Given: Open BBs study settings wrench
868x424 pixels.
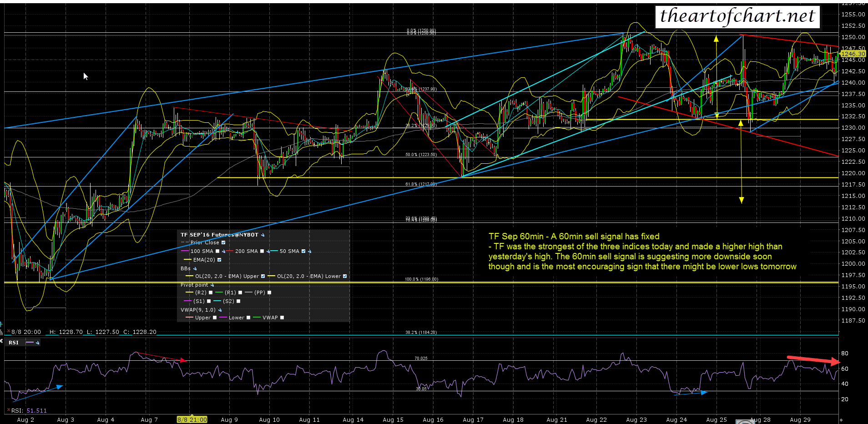Looking at the screenshot, I should click(x=195, y=269).
